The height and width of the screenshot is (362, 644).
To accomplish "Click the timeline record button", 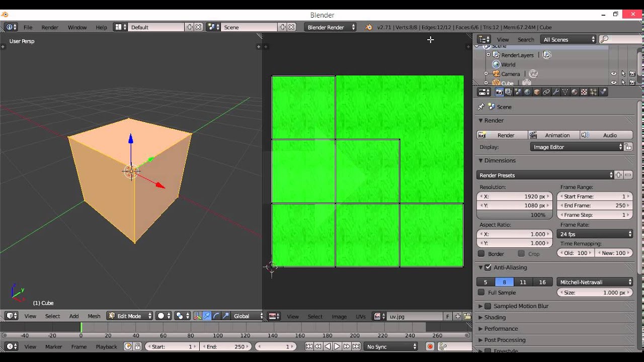I will coord(430,346).
